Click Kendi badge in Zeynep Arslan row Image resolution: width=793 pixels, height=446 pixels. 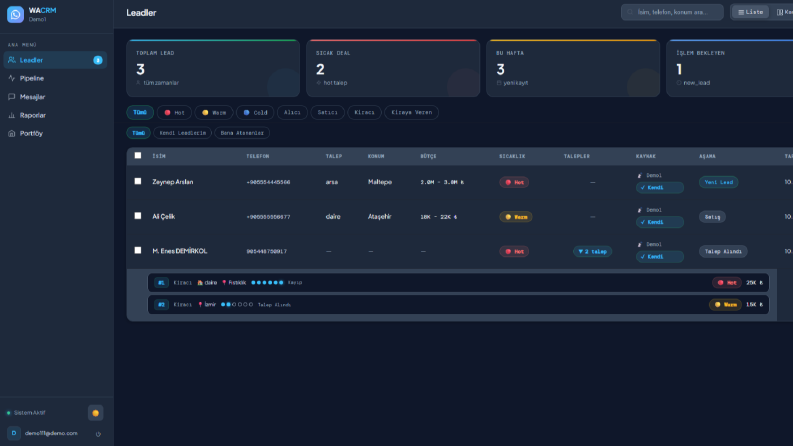click(659, 188)
